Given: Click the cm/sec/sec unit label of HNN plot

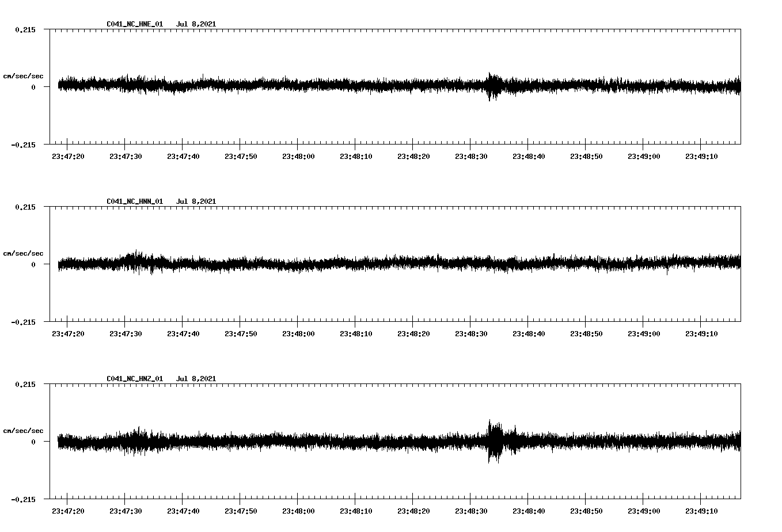Looking at the screenshot, I should tap(23, 253).
